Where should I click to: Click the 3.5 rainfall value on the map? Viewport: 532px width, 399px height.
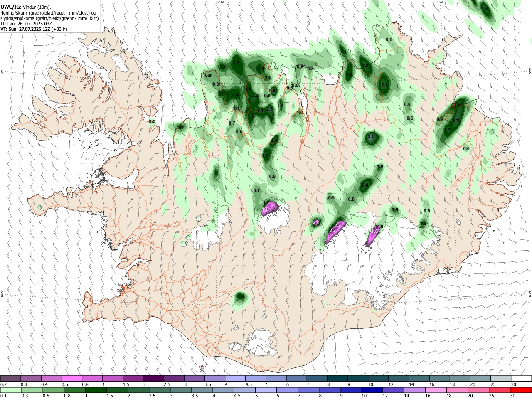click(x=372, y=136)
